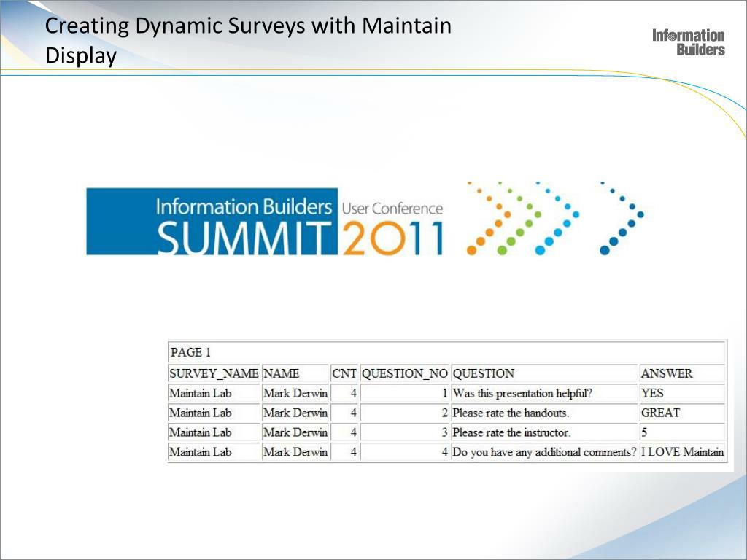Click 'Mark Derwin' in the additional comments row

295,452
